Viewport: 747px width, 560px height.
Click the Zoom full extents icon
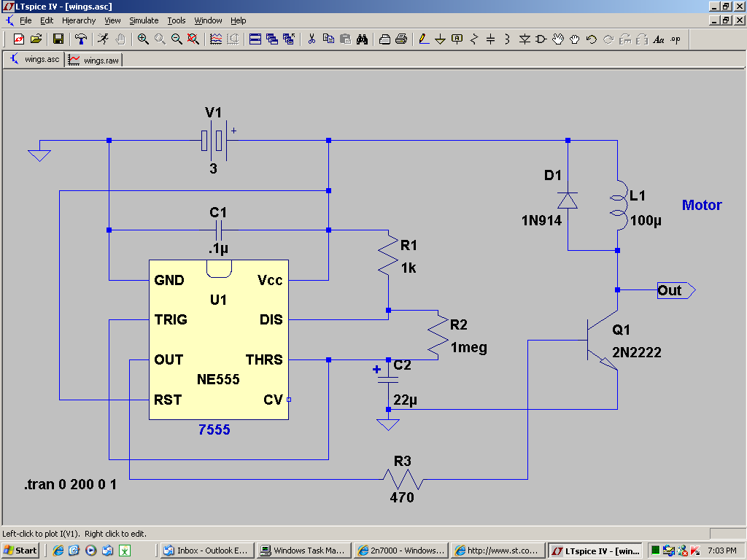tap(193, 39)
